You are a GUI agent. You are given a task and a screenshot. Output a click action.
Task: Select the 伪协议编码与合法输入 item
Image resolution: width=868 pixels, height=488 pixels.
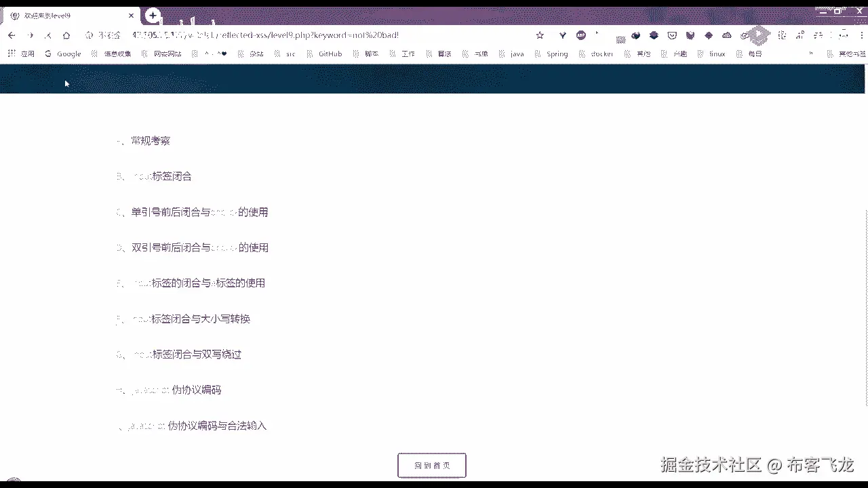(x=193, y=426)
